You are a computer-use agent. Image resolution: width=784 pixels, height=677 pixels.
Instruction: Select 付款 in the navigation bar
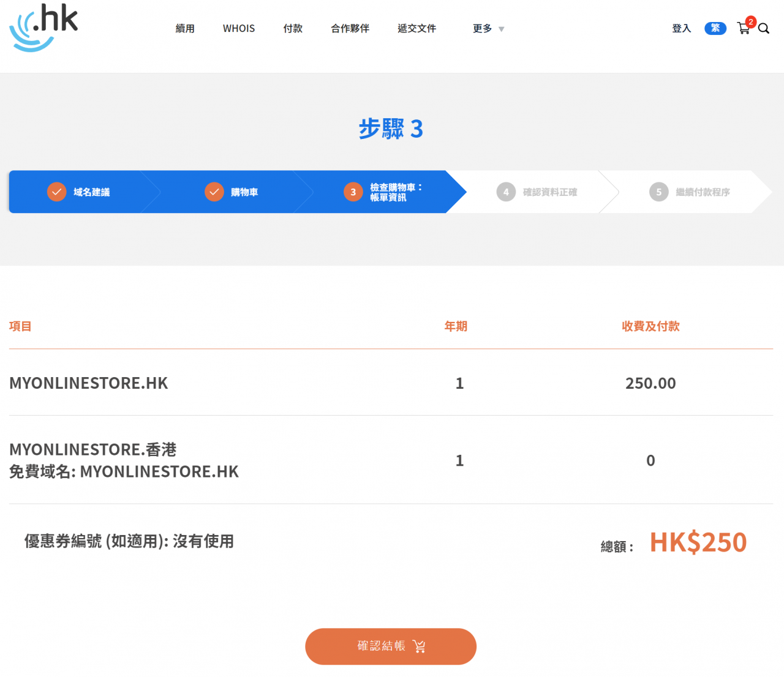pyautogui.click(x=293, y=28)
